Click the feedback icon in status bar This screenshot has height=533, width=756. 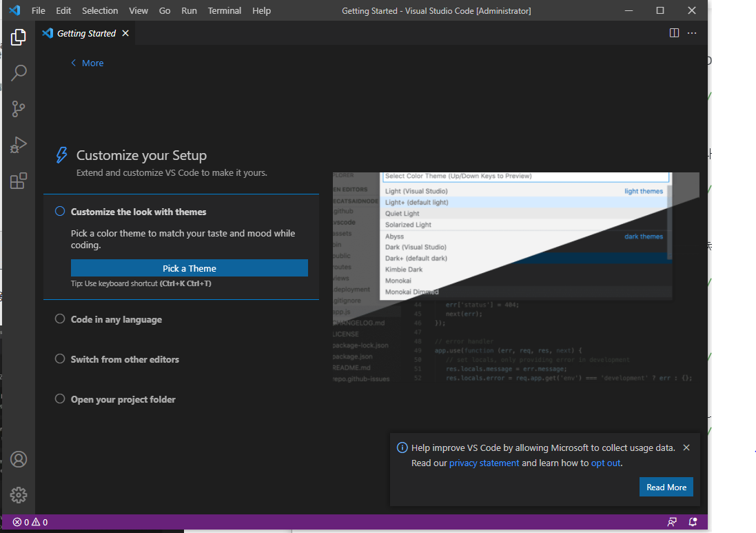672,522
